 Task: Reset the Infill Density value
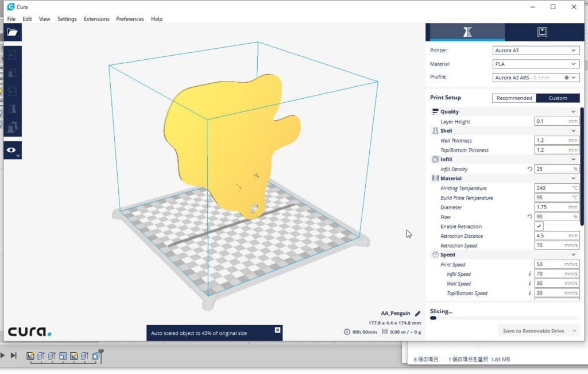tap(529, 169)
